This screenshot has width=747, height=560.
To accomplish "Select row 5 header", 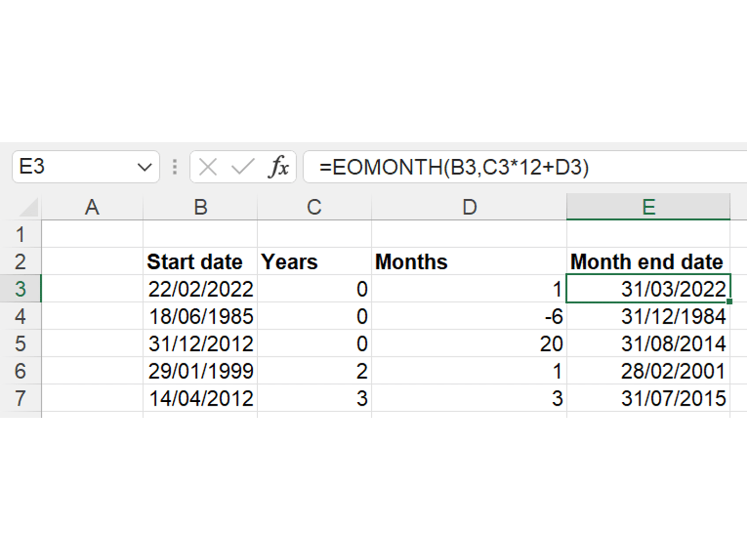I will (x=20, y=344).
